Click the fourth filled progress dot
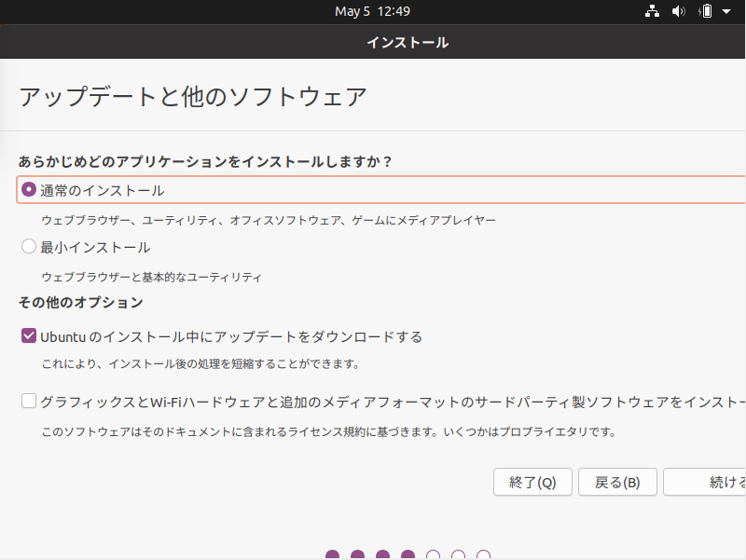 pos(408,554)
